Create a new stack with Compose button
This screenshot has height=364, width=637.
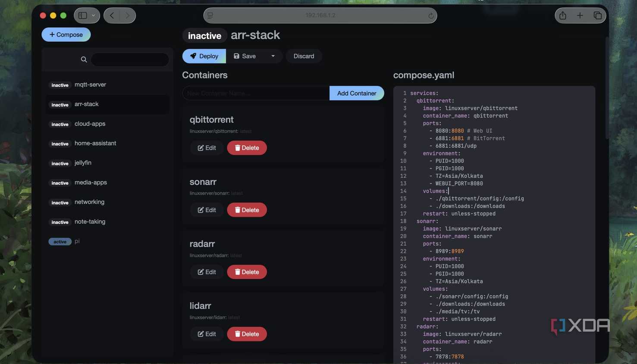coord(66,35)
